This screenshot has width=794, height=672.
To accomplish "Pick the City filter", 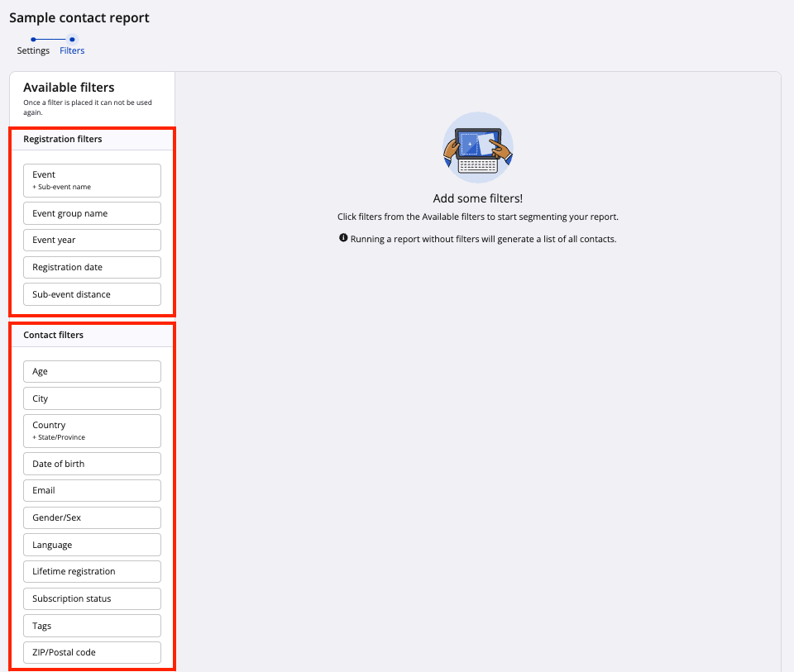I will coord(92,398).
